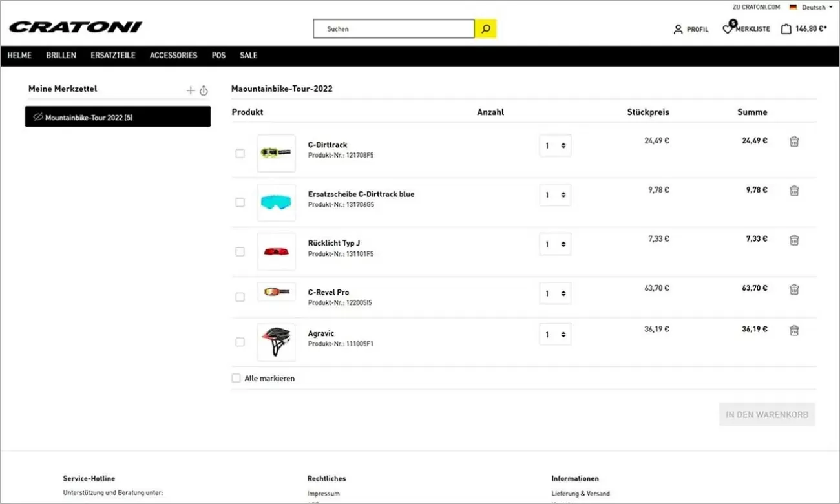The height and width of the screenshot is (504, 840).
Task: Click the C-Dirttrack product thumbnail
Action: tap(276, 152)
